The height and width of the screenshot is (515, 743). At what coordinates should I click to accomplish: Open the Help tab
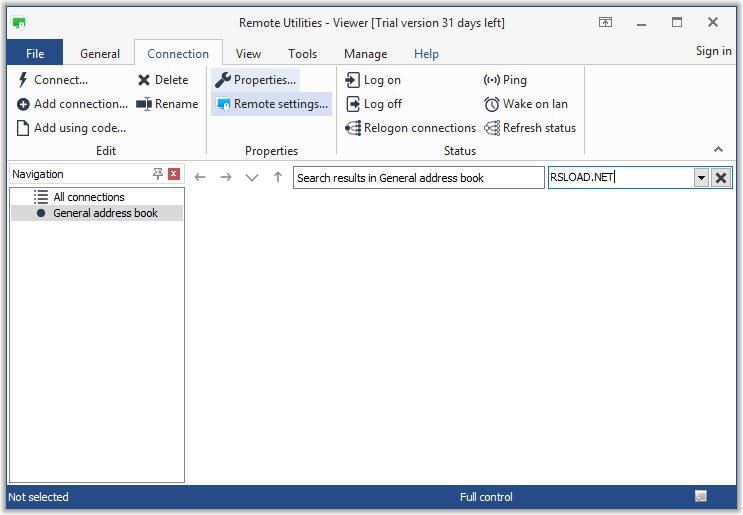[x=426, y=54]
